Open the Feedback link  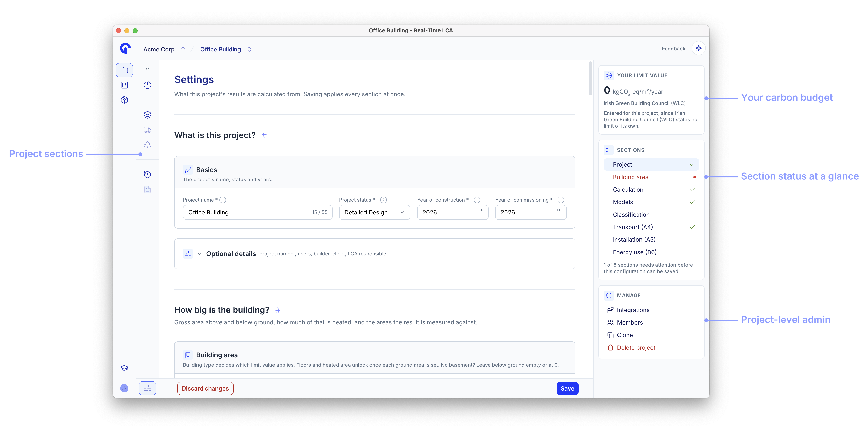[673, 49]
